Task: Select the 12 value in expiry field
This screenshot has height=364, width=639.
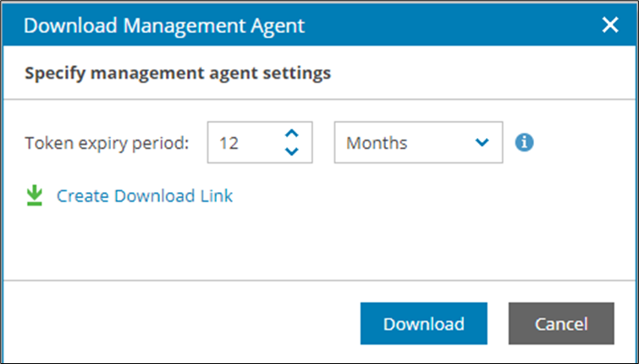Action: coord(229,143)
